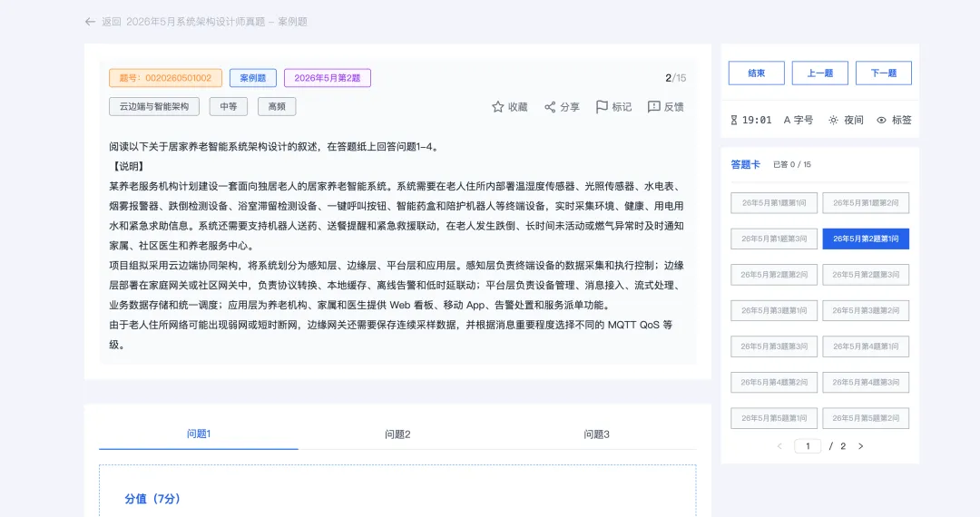
Task: Go back via 返回 link
Action: coord(112,22)
